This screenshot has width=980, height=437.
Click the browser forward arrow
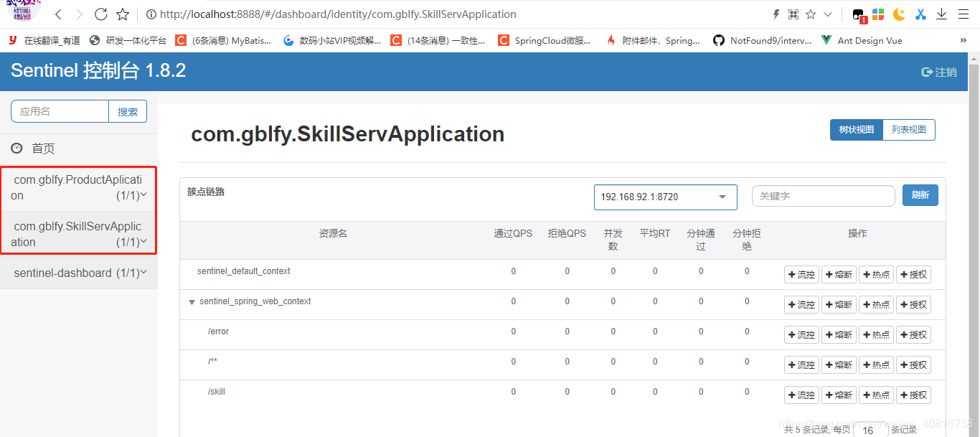coord(79,14)
